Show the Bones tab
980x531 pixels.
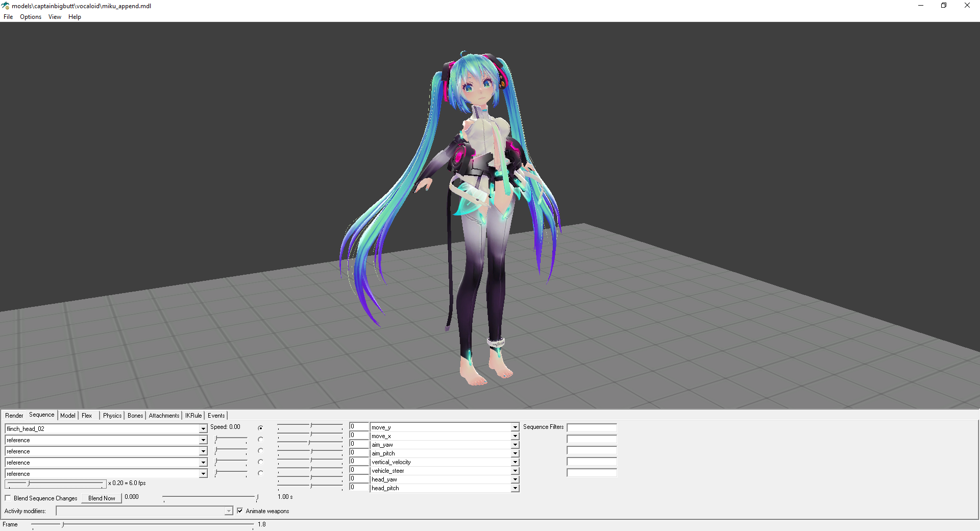point(135,416)
